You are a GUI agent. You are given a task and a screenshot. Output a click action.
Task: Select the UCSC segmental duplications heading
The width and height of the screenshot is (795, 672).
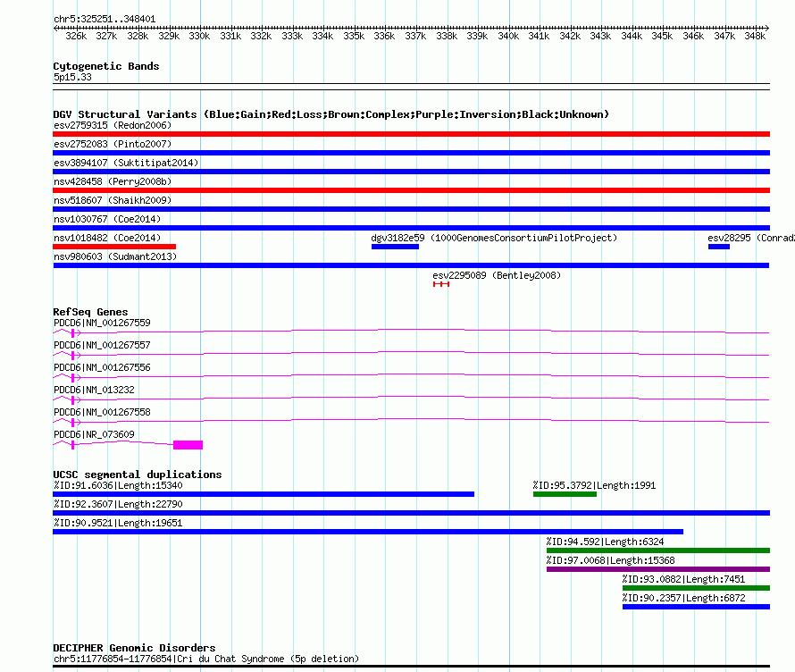138,475
